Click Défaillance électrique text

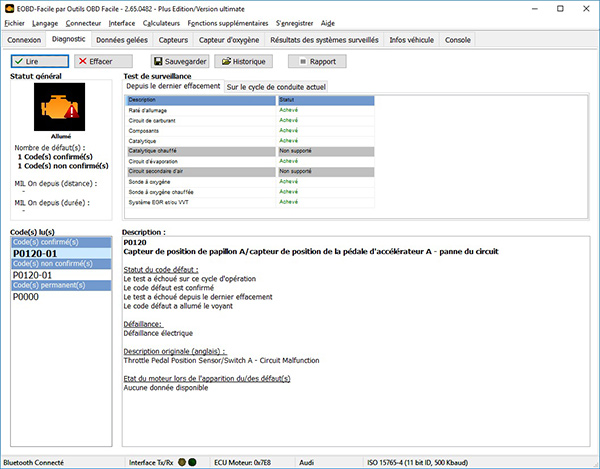coord(158,333)
